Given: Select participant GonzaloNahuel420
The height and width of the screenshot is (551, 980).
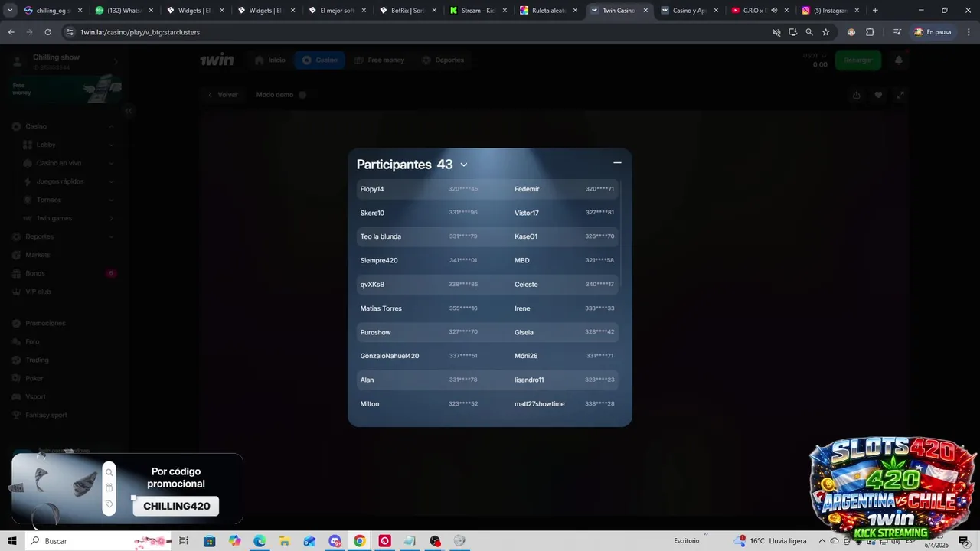Looking at the screenshot, I should [x=390, y=356].
